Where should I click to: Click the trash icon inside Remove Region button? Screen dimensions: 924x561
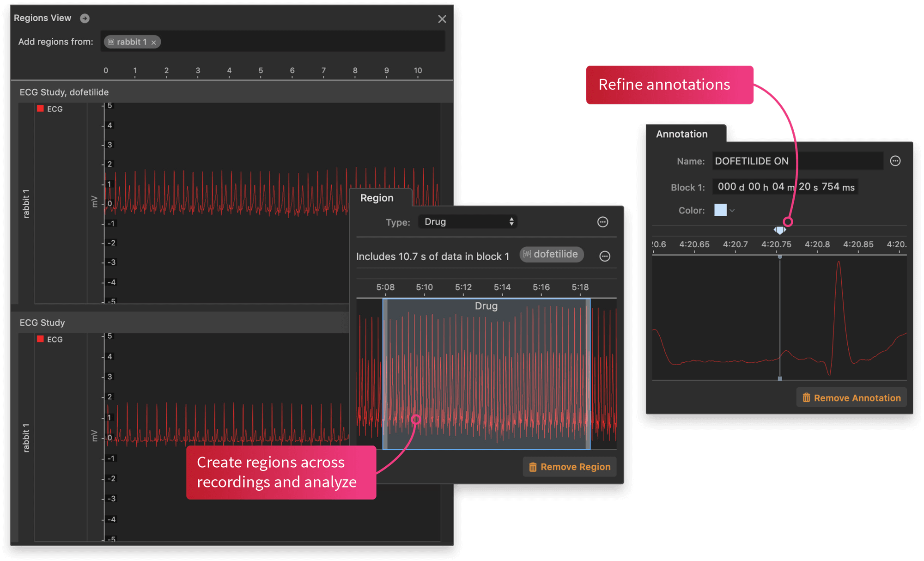532,467
